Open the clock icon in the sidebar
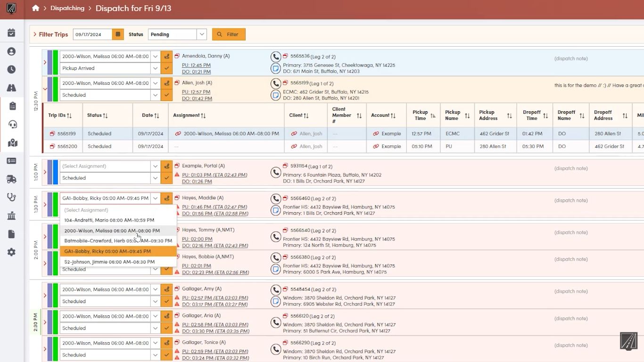Screen dimensions: 644x362 coord(11,69)
